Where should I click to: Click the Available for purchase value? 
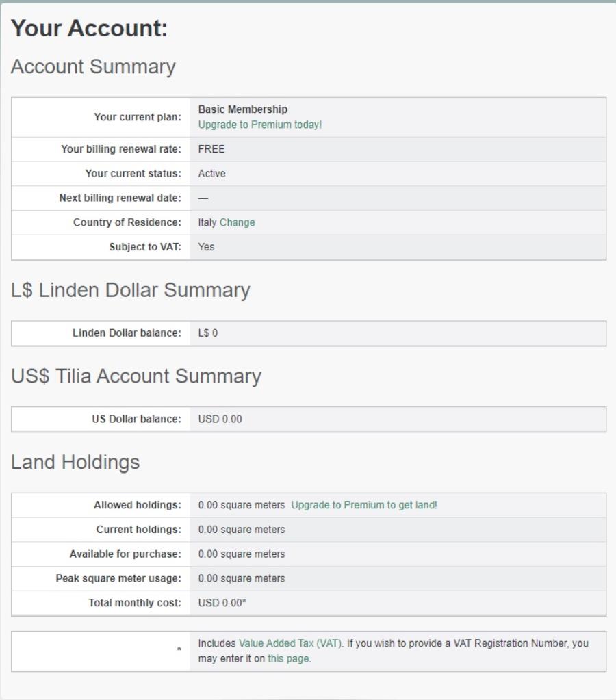(241, 554)
